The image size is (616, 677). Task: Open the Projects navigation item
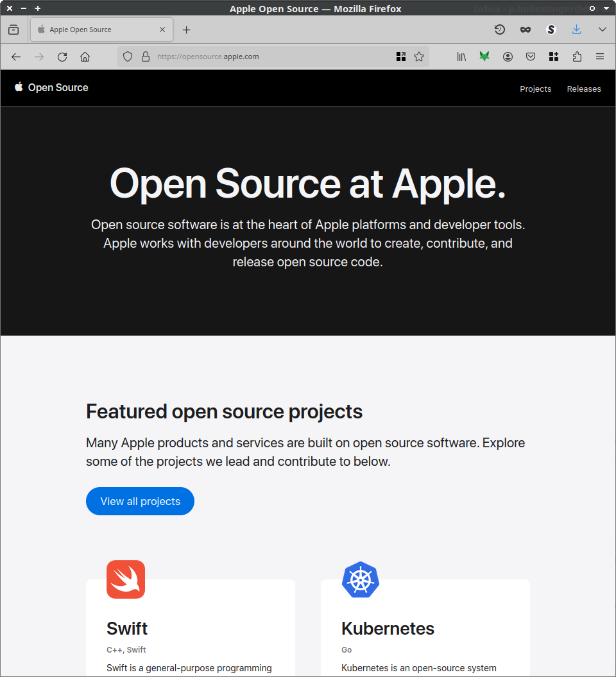pos(535,89)
